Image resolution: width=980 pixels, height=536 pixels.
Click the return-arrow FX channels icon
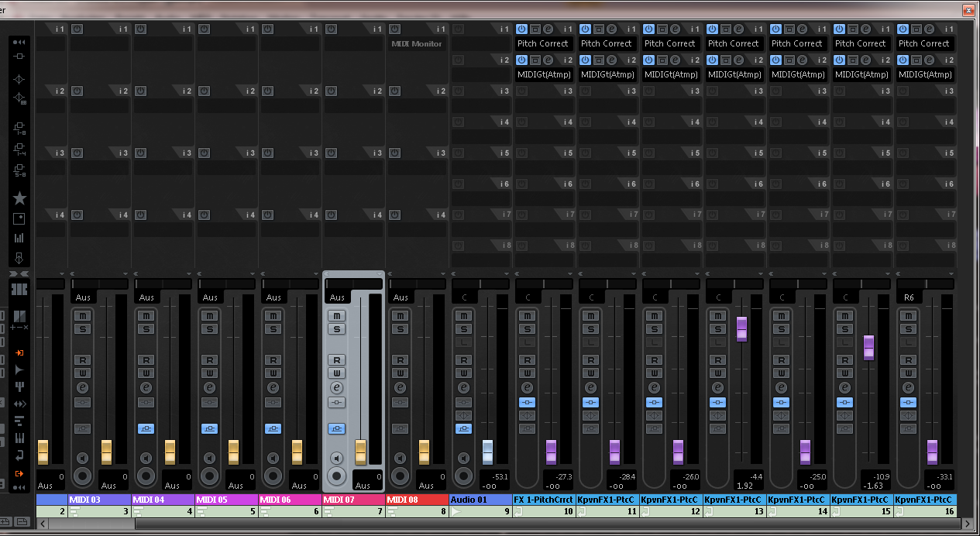coord(19,455)
